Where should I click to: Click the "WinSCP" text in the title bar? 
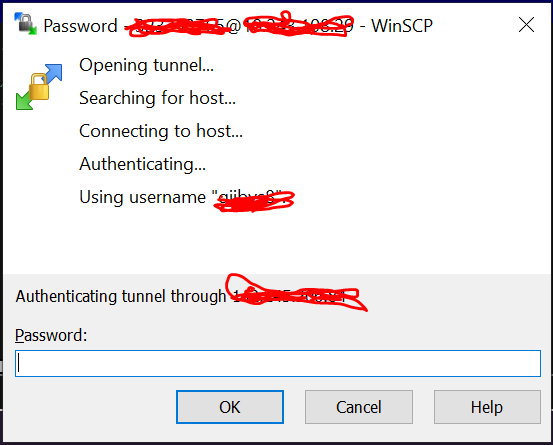click(402, 26)
